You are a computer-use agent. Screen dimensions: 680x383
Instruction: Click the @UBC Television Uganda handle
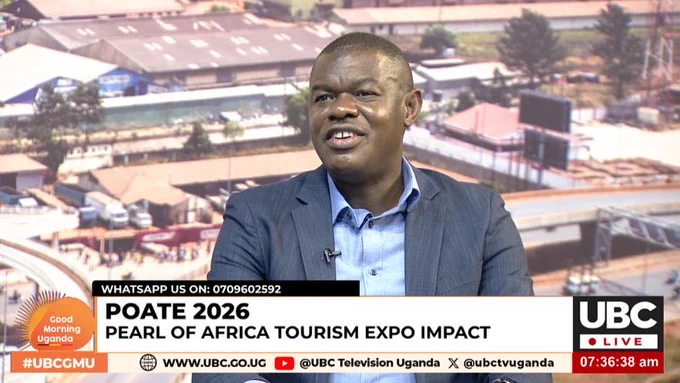[369, 363]
